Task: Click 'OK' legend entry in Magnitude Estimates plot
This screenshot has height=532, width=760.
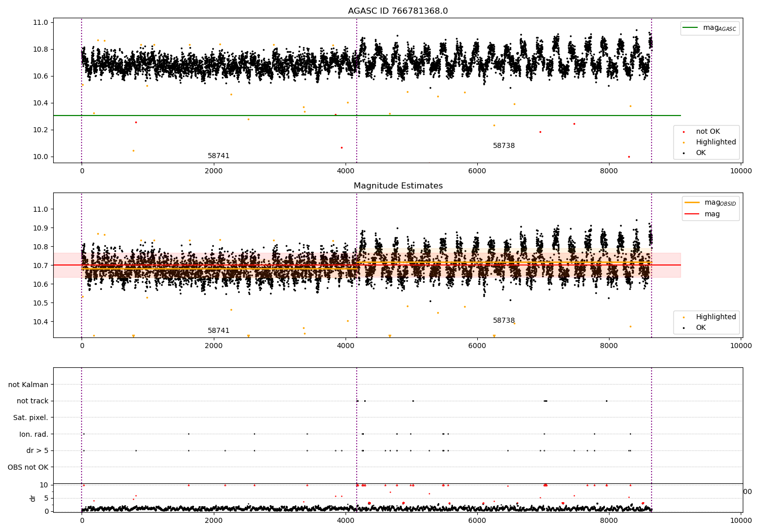Action: [x=694, y=328]
